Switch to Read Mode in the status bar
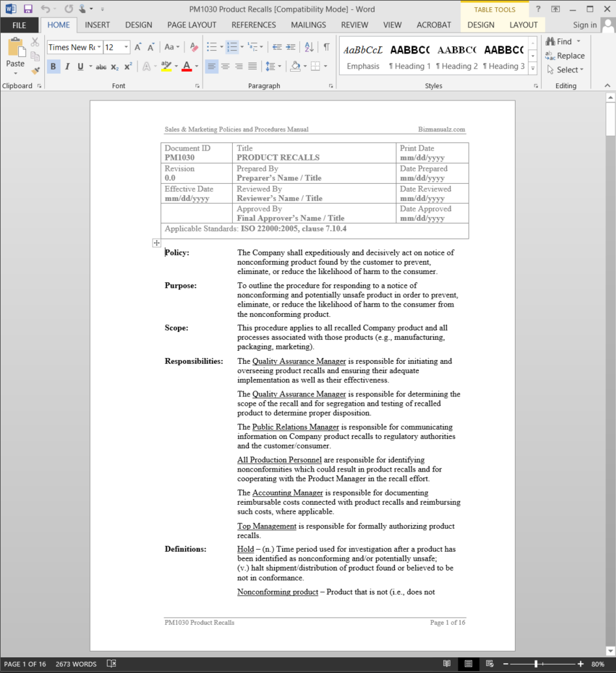616x673 pixels. [447, 664]
